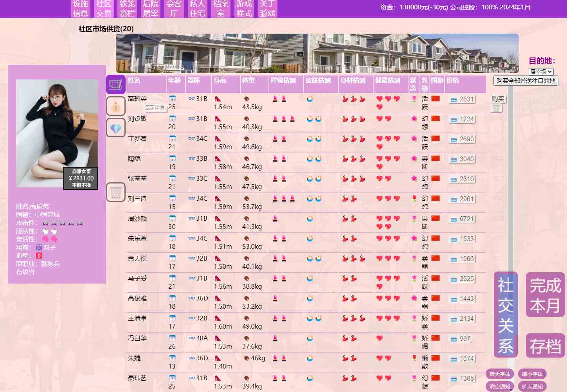Click the price 6721 card button
This screenshot has width=567, height=392.
pos(462,219)
